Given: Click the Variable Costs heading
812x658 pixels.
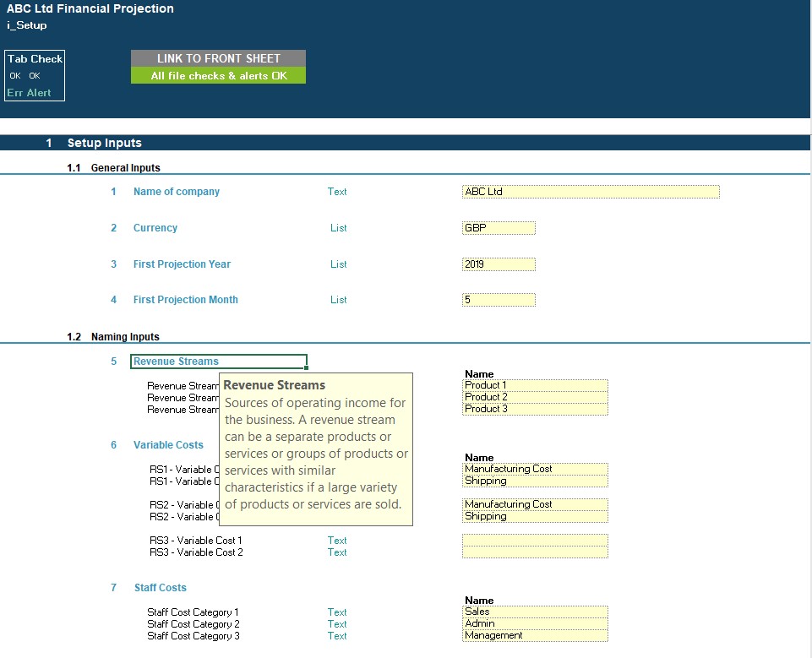Looking at the screenshot, I should (x=168, y=445).
